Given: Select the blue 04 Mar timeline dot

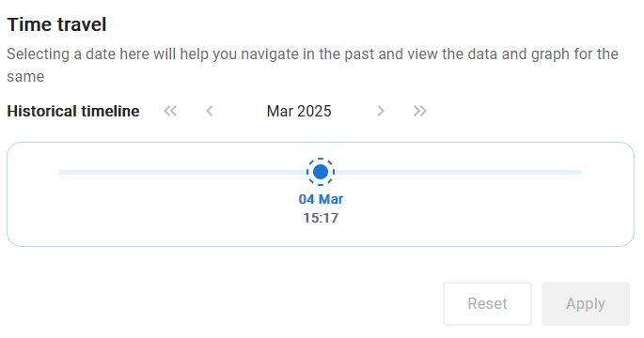Looking at the screenshot, I should point(321,172).
